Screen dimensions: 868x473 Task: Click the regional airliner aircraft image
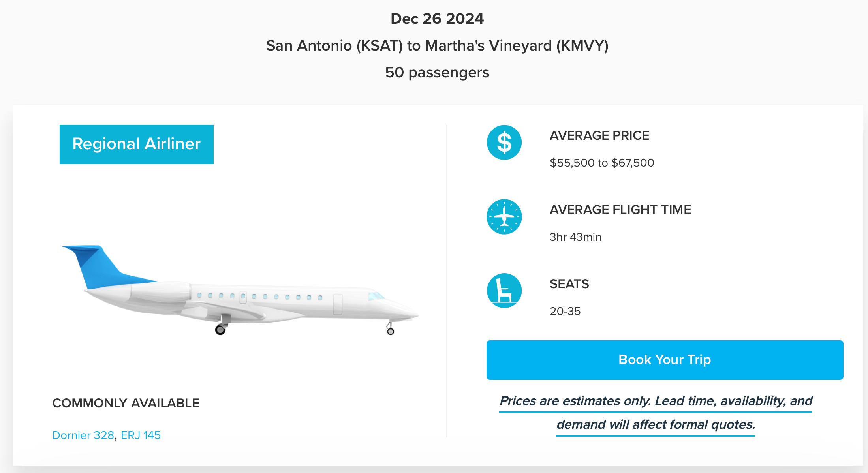(x=240, y=290)
